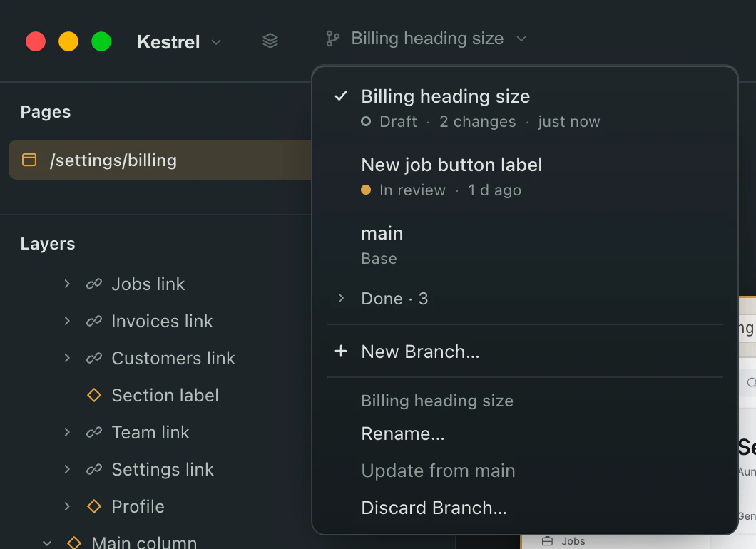This screenshot has height=549, width=756.
Task: Expand the Team link layer
Action: point(67,432)
